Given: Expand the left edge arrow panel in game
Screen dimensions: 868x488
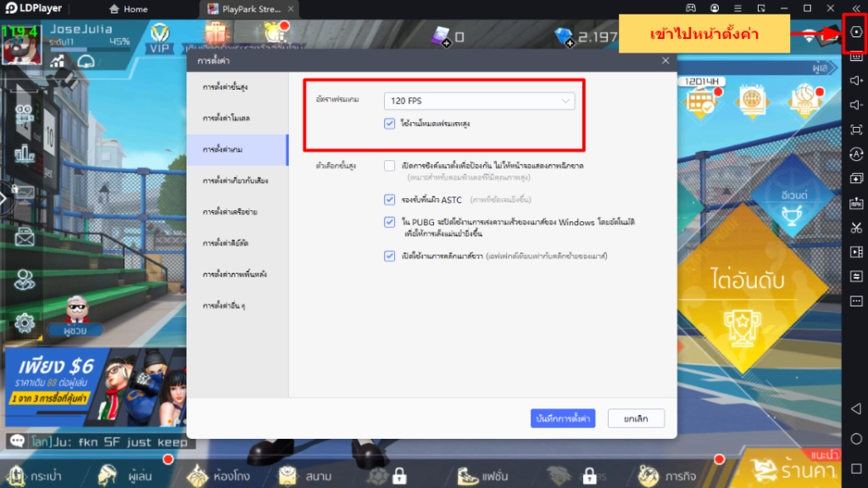Looking at the screenshot, I should click(x=3, y=198).
